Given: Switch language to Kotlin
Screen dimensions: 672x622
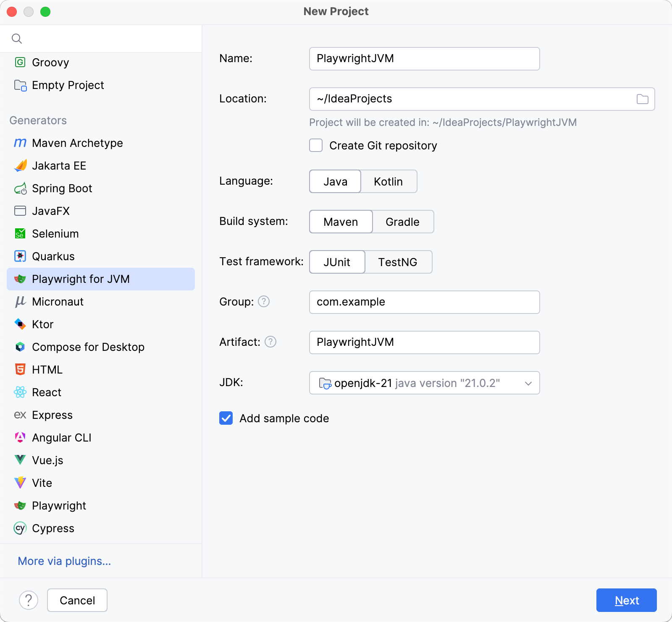Looking at the screenshot, I should (388, 182).
